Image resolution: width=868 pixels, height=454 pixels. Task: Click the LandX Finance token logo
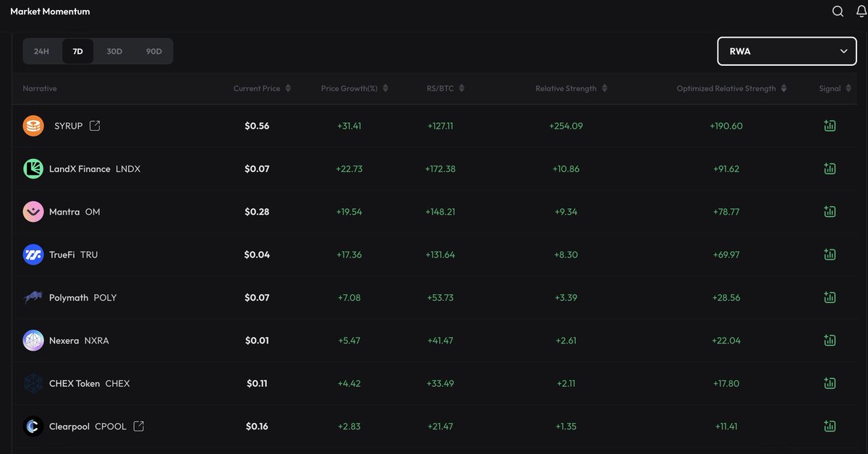[x=33, y=168]
